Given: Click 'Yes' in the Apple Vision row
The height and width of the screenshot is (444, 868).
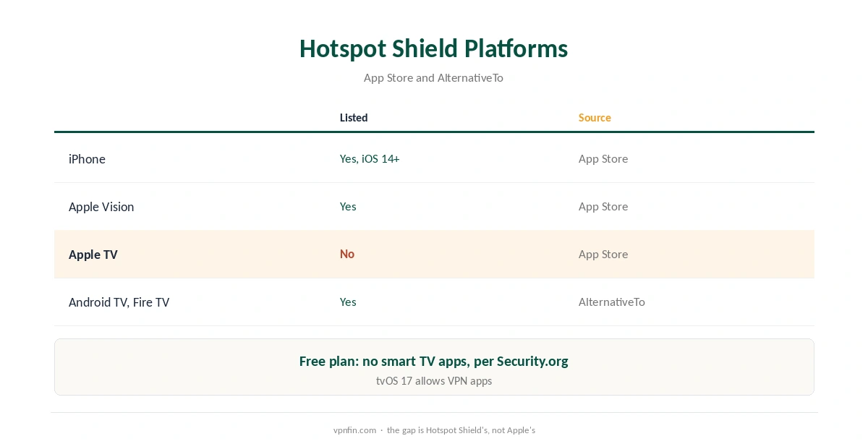Looking at the screenshot, I should click(x=348, y=207).
